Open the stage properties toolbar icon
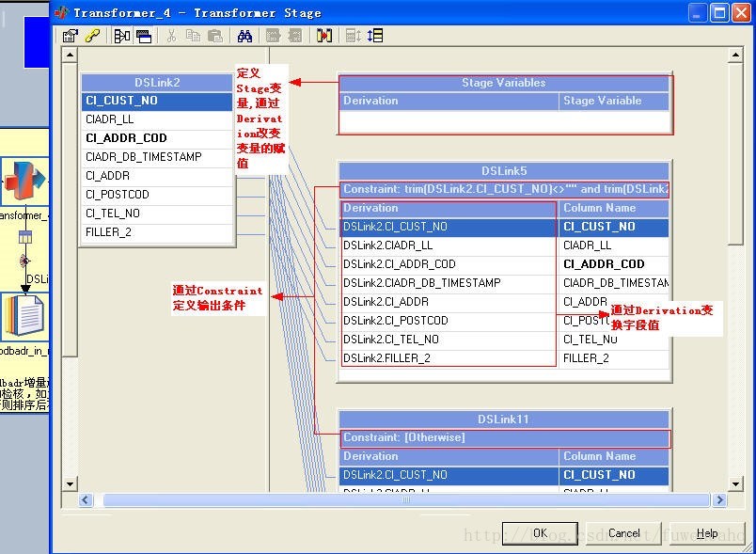The image size is (756, 554). (x=70, y=36)
